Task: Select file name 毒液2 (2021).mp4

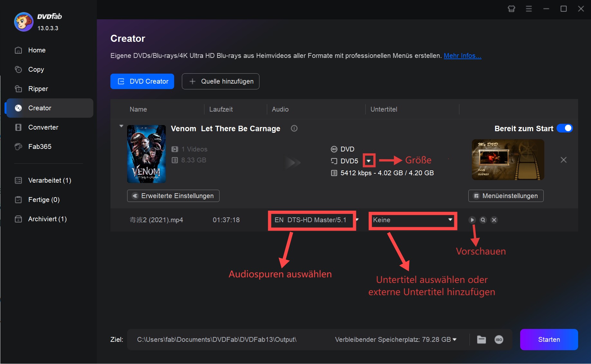Action: click(x=156, y=220)
